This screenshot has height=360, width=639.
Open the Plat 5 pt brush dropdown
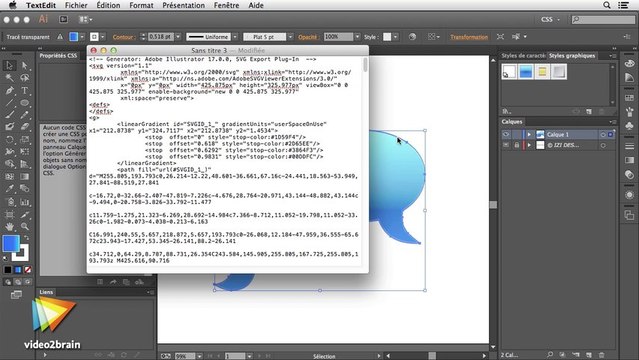291,37
